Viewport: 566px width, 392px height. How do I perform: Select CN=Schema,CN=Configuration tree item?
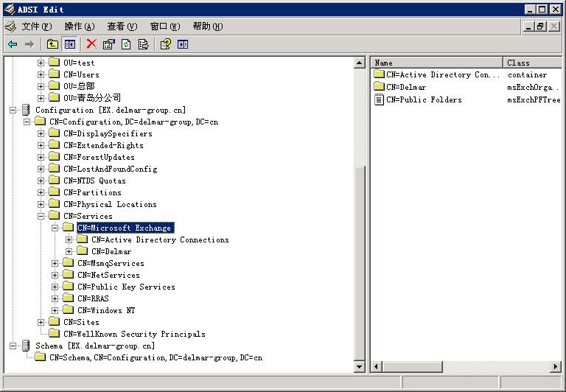pos(156,357)
